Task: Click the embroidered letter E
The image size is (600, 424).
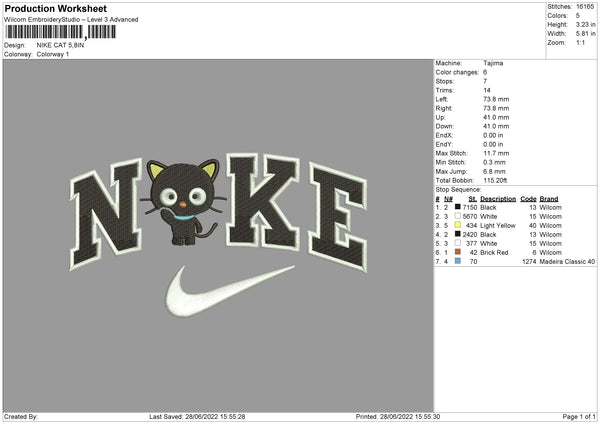Action: coord(338,217)
